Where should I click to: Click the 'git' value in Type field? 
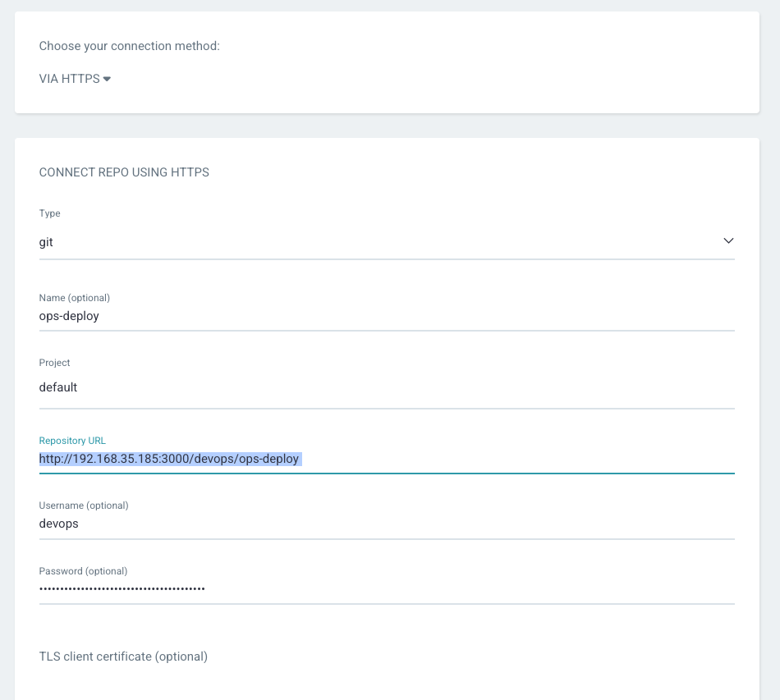[x=47, y=242]
